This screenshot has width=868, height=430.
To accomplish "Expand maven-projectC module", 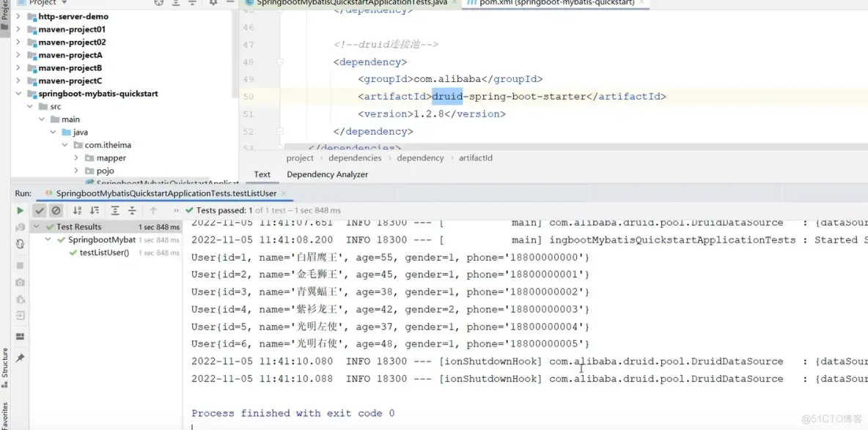I will tap(18, 81).
